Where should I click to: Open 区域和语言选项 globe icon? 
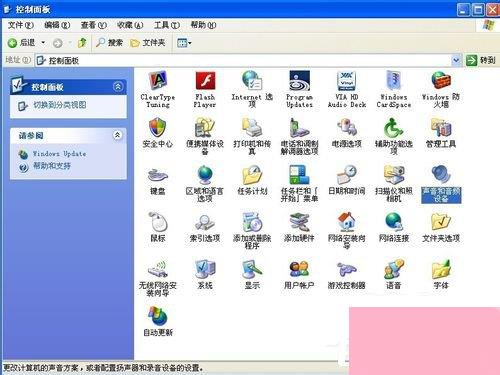coord(205,175)
